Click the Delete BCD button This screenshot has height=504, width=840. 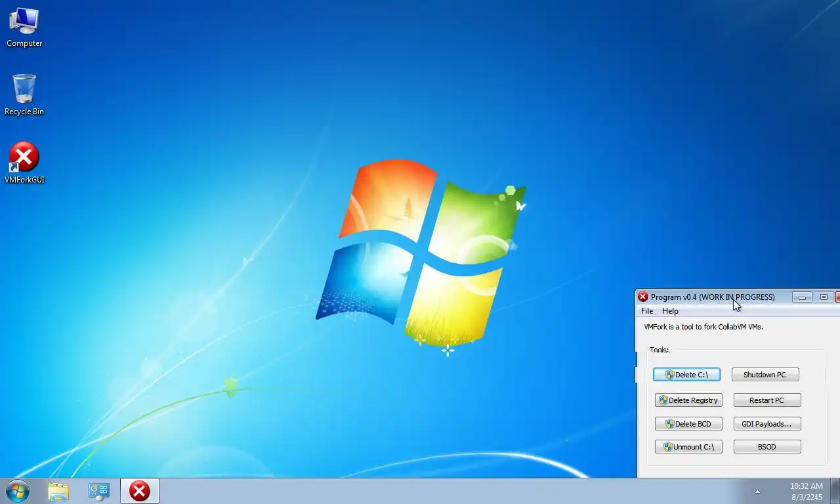(688, 424)
